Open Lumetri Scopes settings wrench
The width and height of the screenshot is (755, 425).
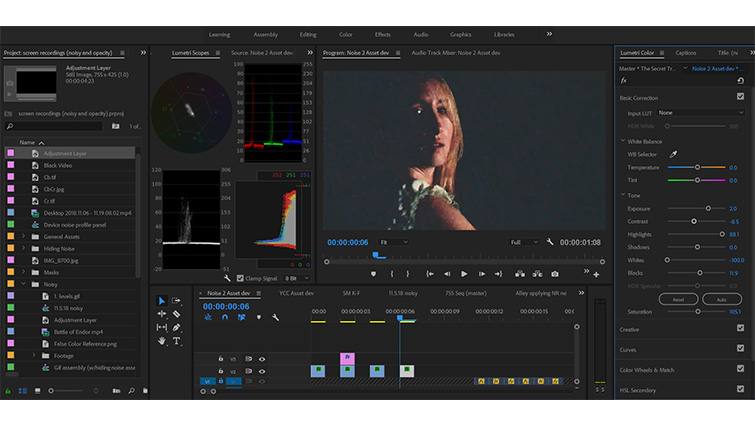[x=227, y=278]
